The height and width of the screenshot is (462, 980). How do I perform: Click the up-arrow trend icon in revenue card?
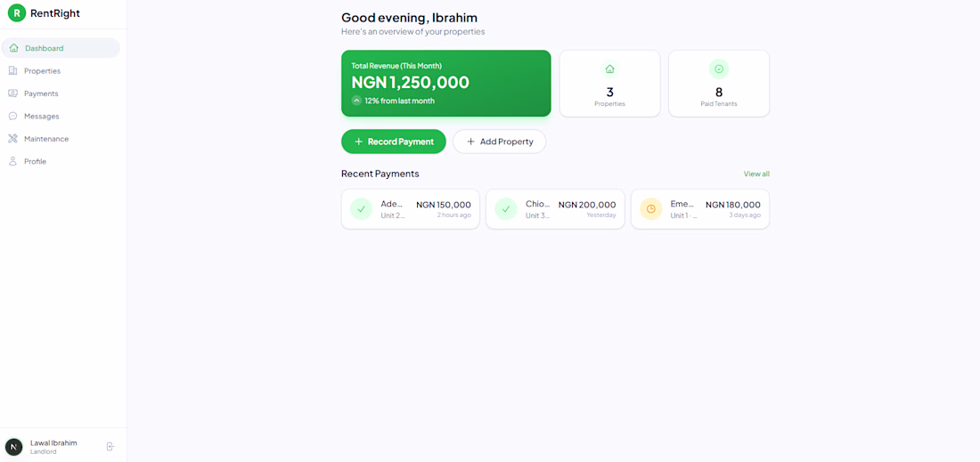pyautogui.click(x=356, y=101)
